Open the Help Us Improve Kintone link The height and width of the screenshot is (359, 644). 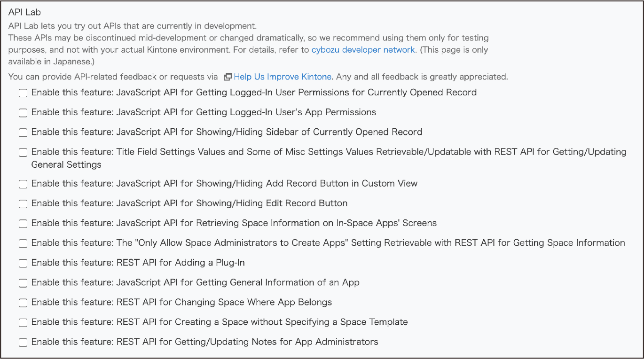point(283,77)
